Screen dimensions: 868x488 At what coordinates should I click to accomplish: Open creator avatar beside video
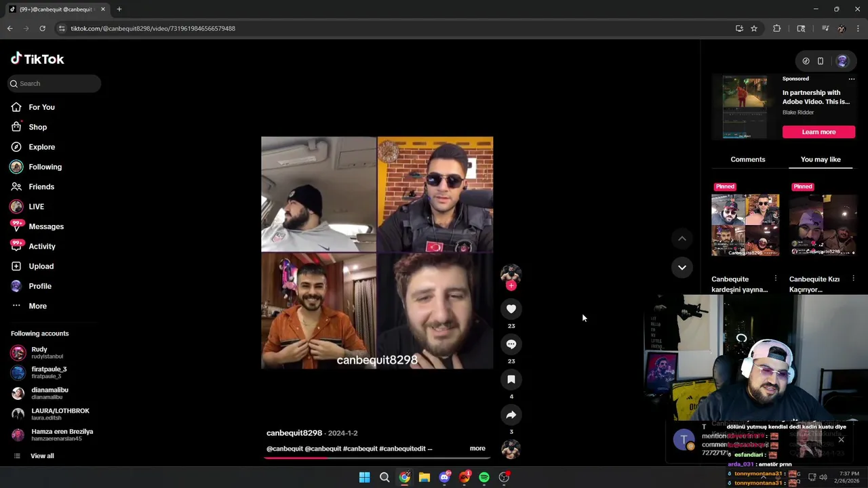pyautogui.click(x=511, y=274)
